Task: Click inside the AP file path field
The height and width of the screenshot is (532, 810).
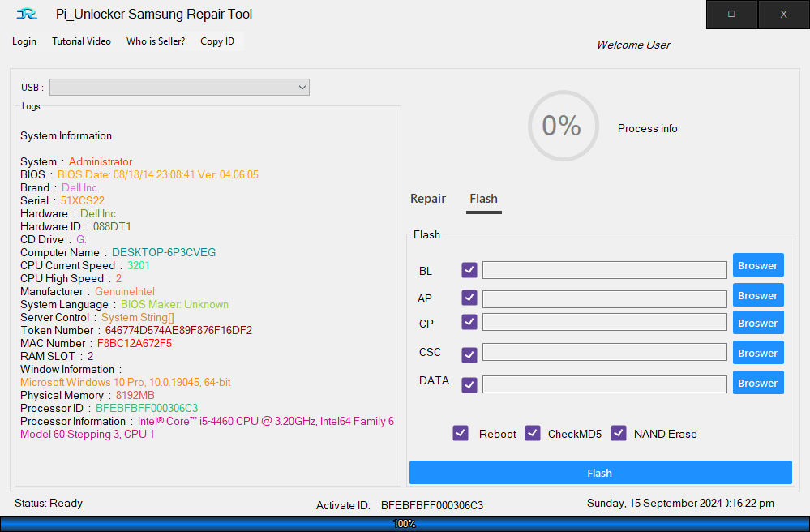Action: 604,298
